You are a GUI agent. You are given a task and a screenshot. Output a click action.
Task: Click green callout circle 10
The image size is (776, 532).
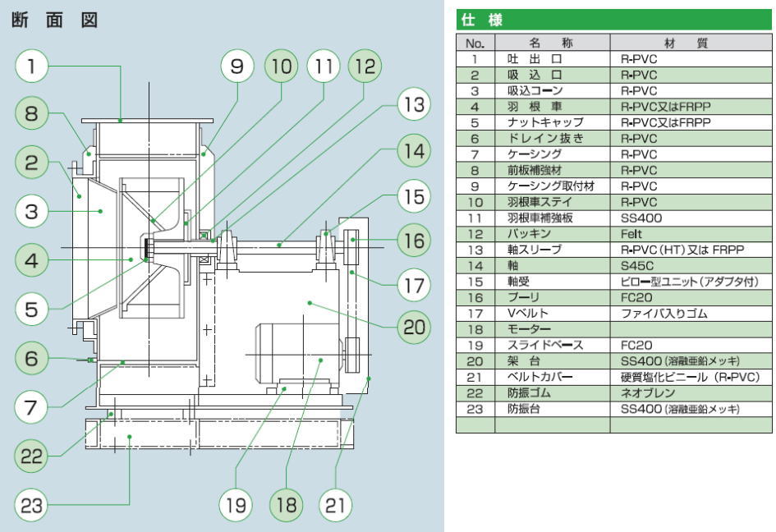282,66
